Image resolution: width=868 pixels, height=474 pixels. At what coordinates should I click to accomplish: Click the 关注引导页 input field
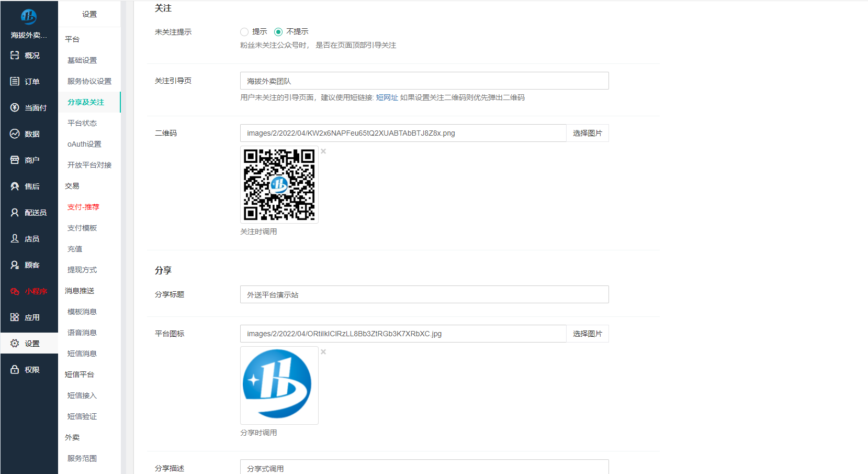(x=424, y=81)
